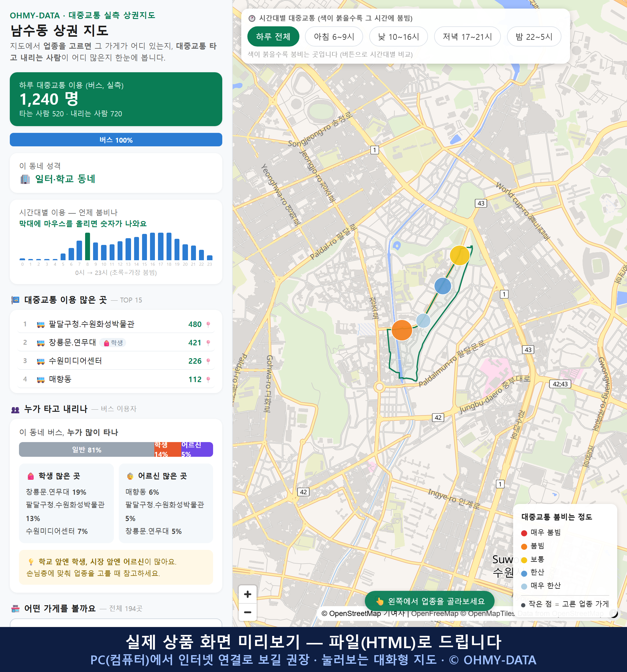
Task: Locate 수원미디어센터 via its pin icon
Action: coord(208,361)
